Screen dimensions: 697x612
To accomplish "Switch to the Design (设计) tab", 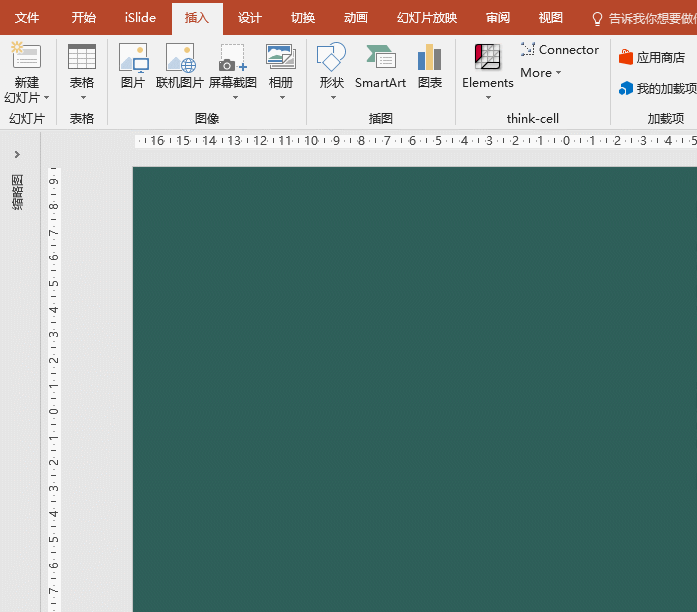I will (250, 18).
